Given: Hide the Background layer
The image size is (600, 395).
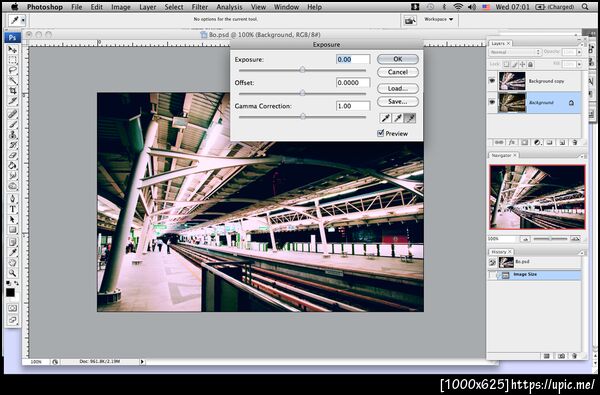Looking at the screenshot, I should (x=492, y=102).
